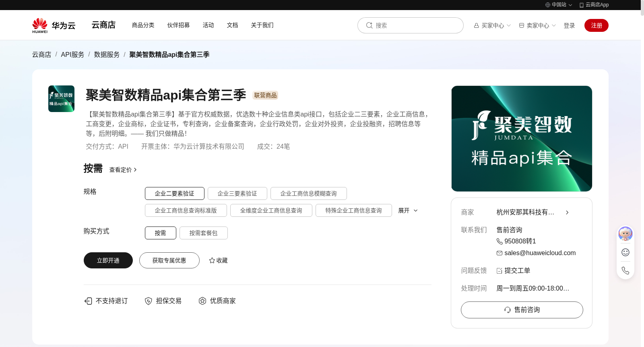Click the 不支持退订 refund icon
This screenshot has width=644, height=347.
[x=88, y=301]
